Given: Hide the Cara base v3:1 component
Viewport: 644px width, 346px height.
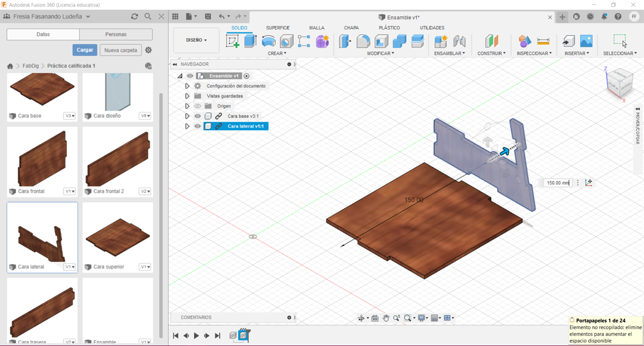Looking at the screenshot, I should (x=197, y=116).
